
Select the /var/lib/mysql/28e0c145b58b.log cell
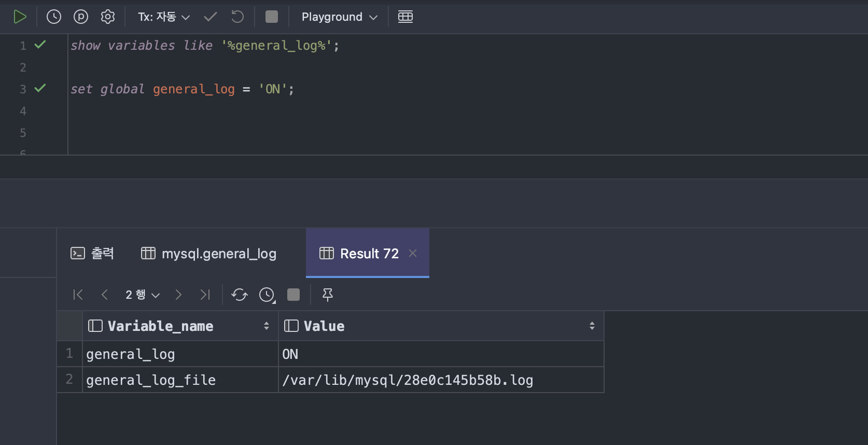coord(441,380)
